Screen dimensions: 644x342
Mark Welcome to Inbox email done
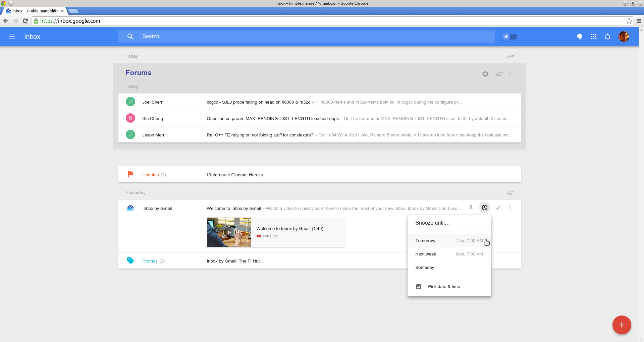(498, 208)
